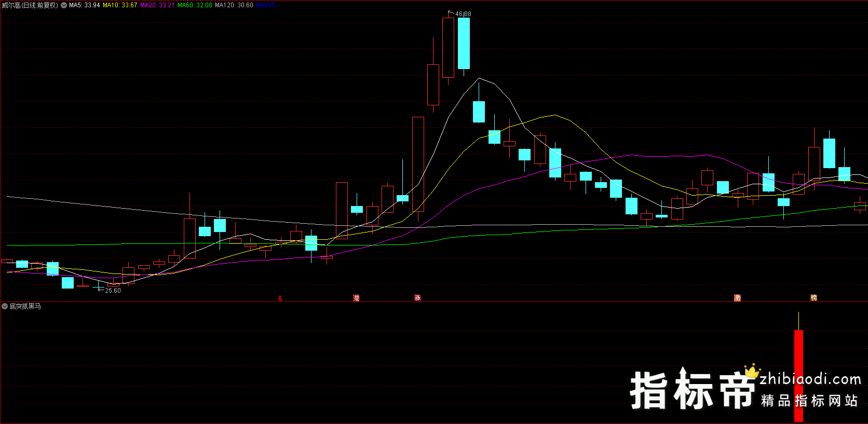Click the 涨 event marker icon
This screenshot has width=868, height=424.
(x=417, y=298)
